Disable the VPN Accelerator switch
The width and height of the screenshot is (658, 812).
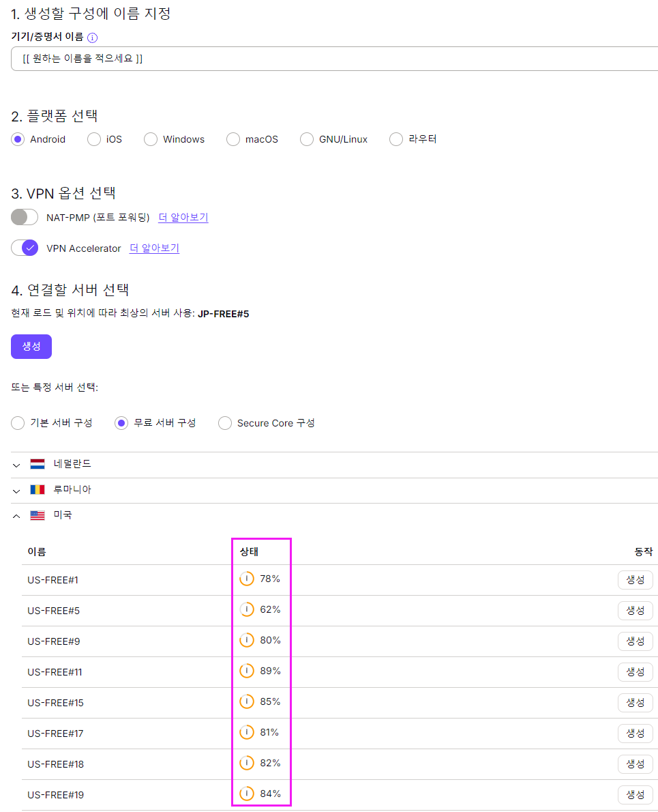point(25,248)
